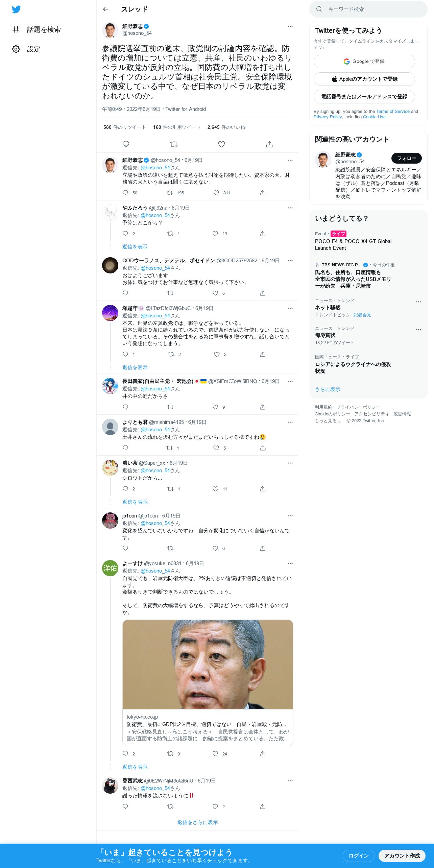This screenshot has width=434, height=868.
Task: Click ログイン in bottom banner
Action: click(358, 855)
